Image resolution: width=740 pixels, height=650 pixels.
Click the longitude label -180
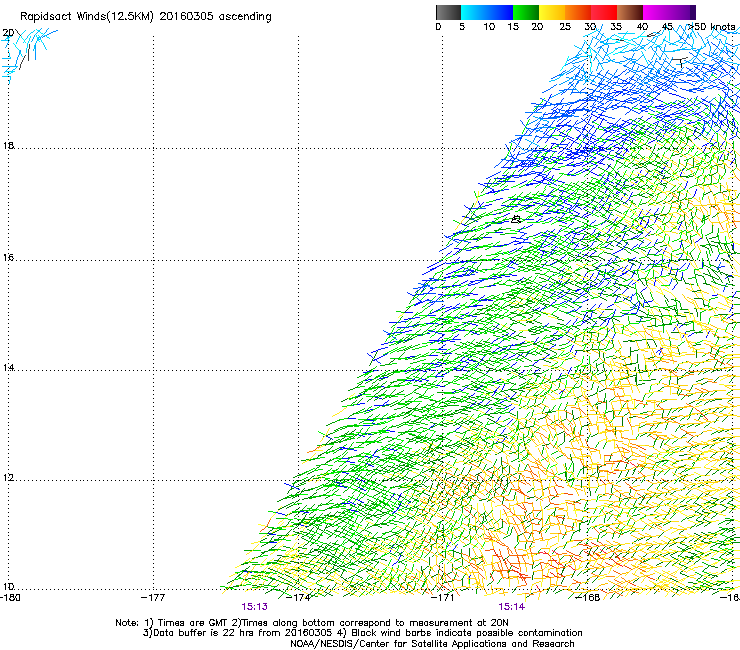[x=10, y=598]
